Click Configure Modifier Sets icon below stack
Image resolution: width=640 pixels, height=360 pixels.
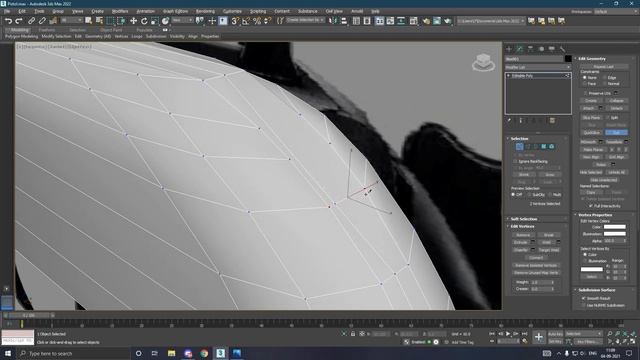click(552, 120)
